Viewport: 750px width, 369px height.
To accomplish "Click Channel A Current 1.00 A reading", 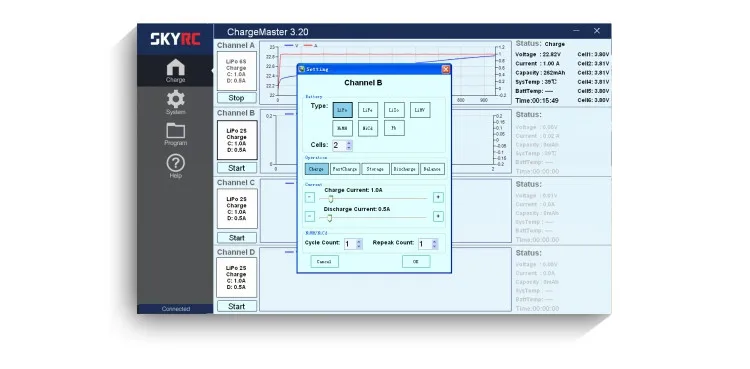I will coord(537,64).
